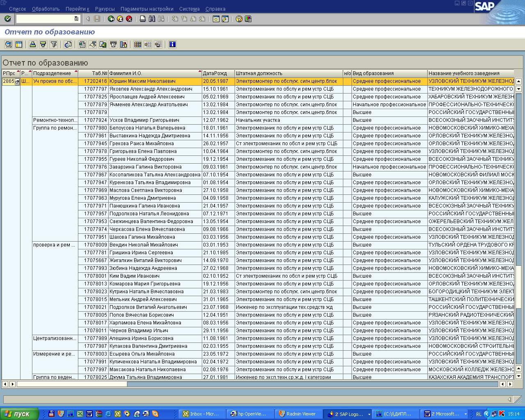This screenshot has width=525, height=420.
Task: Open the Перейти к menu
Action: 78,9
